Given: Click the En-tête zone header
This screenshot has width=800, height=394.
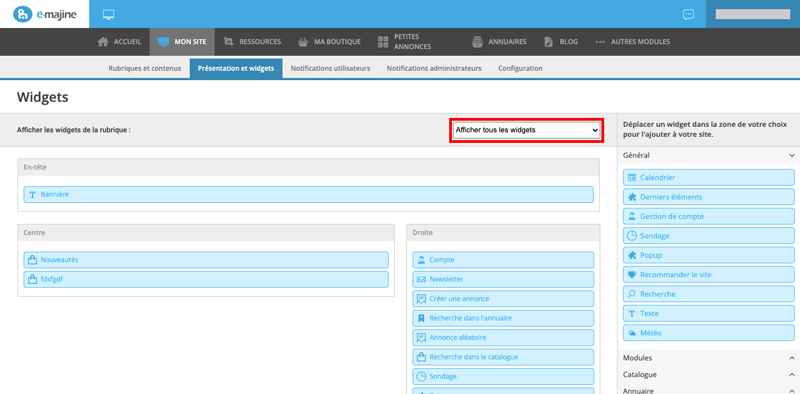Looking at the screenshot, I should (x=309, y=167).
